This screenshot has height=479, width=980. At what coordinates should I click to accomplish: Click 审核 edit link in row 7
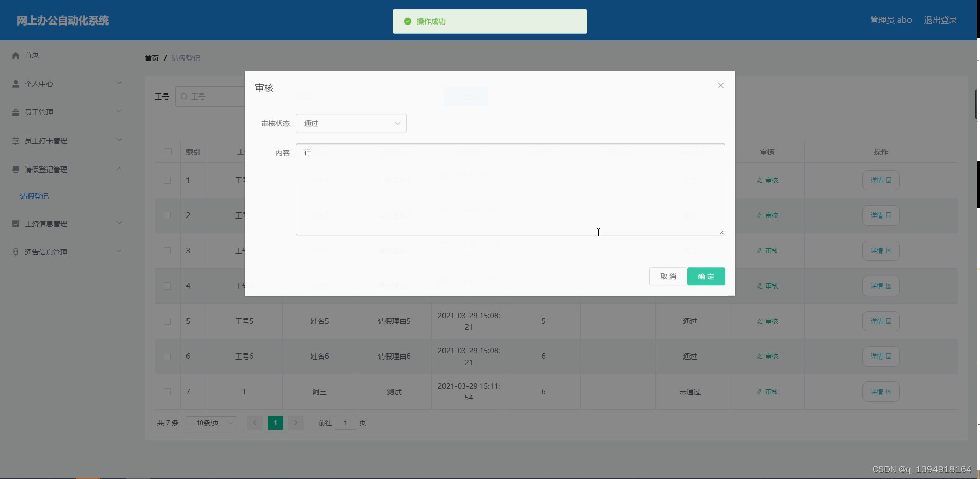pyautogui.click(x=767, y=392)
